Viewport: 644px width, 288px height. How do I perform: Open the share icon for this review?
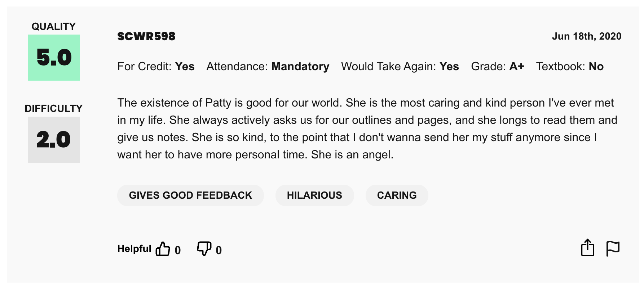(x=588, y=248)
